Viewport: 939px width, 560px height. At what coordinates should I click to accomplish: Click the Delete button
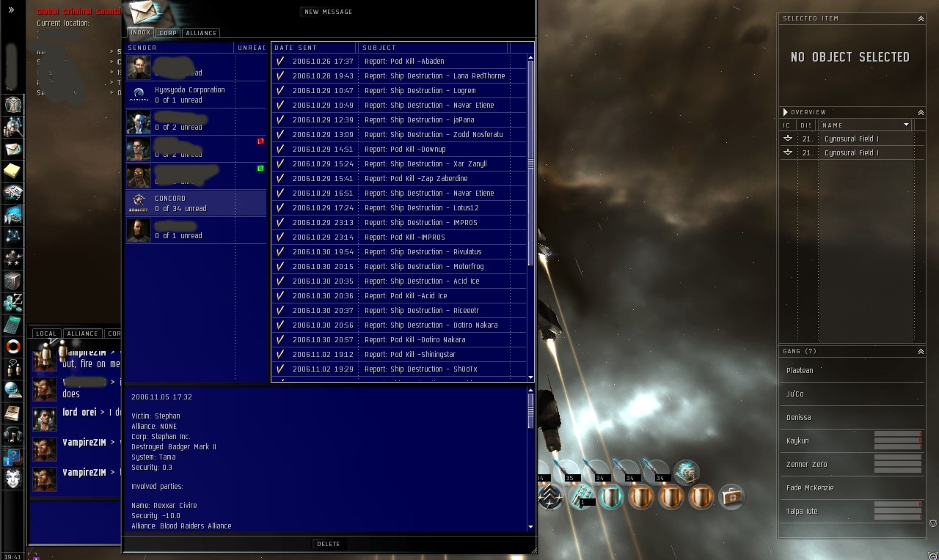pos(328,544)
